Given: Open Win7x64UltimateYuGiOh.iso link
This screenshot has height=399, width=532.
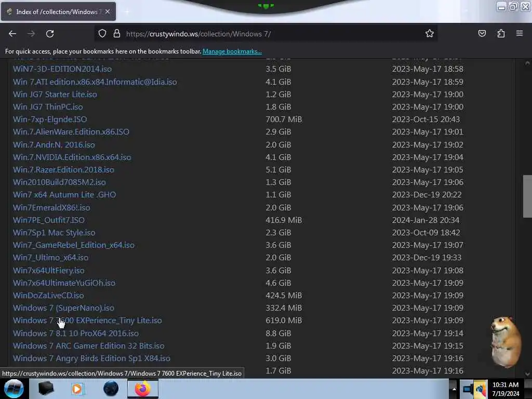Looking at the screenshot, I should tap(64, 283).
